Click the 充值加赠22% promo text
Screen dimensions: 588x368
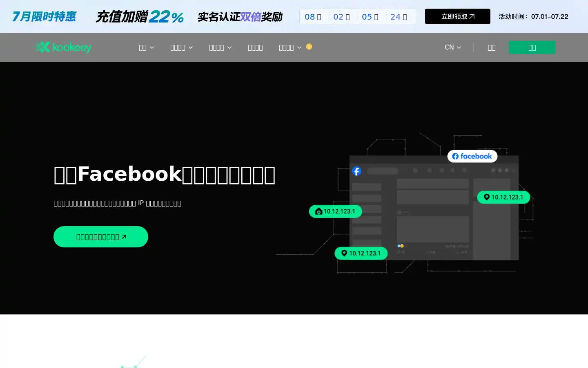(139, 17)
